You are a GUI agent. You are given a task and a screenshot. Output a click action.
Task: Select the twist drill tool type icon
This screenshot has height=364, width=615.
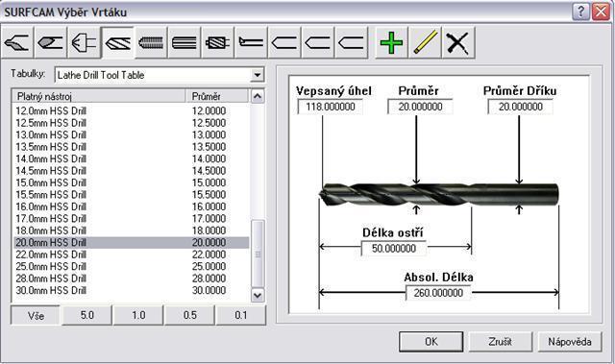117,42
